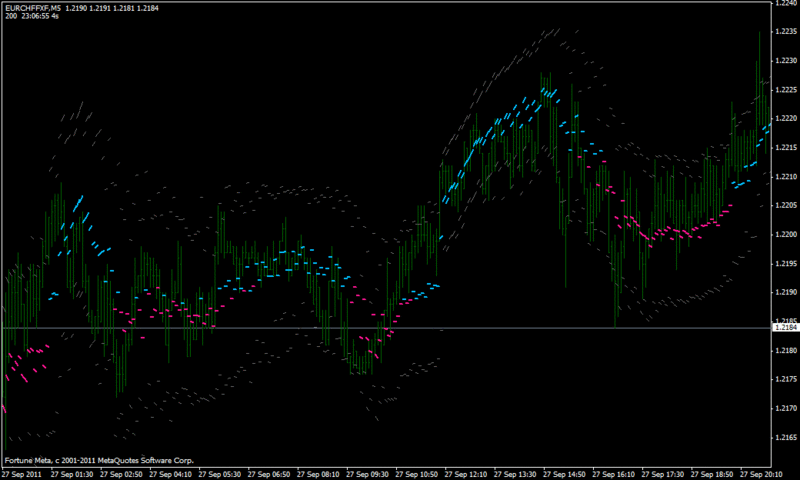Click the horizontal bid price line
This screenshot has width=800, height=480.
point(386,327)
